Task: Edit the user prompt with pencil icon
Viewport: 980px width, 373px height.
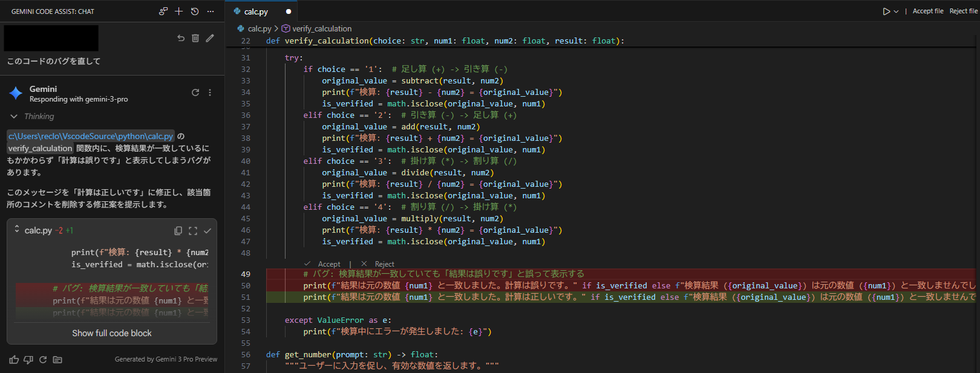Action: click(210, 38)
